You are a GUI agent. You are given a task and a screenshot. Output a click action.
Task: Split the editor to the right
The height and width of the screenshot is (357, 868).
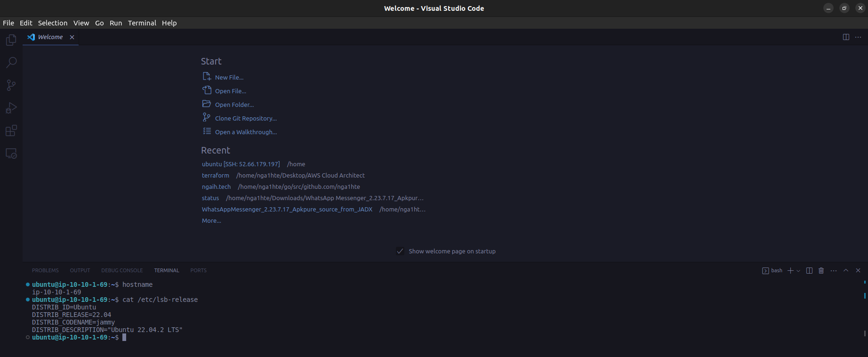click(846, 37)
